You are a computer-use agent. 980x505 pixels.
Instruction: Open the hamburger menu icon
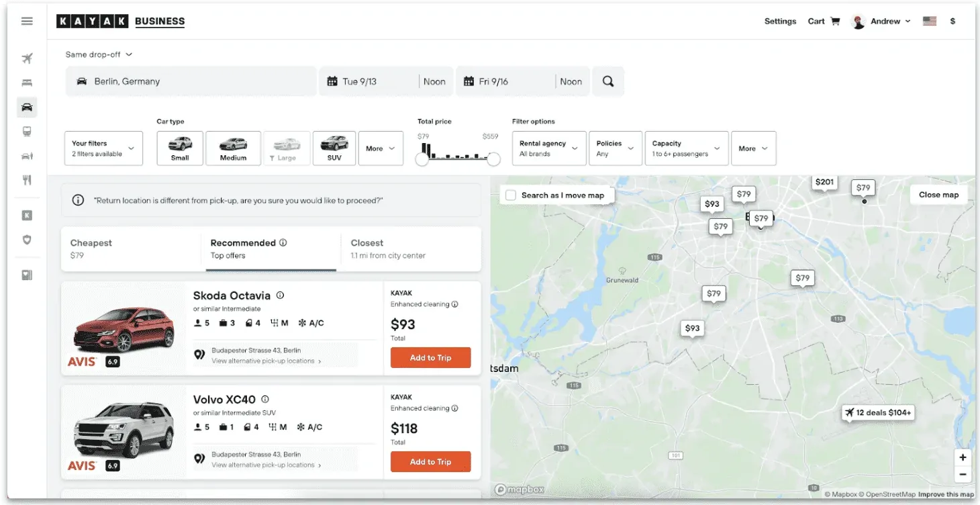[27, 21]
